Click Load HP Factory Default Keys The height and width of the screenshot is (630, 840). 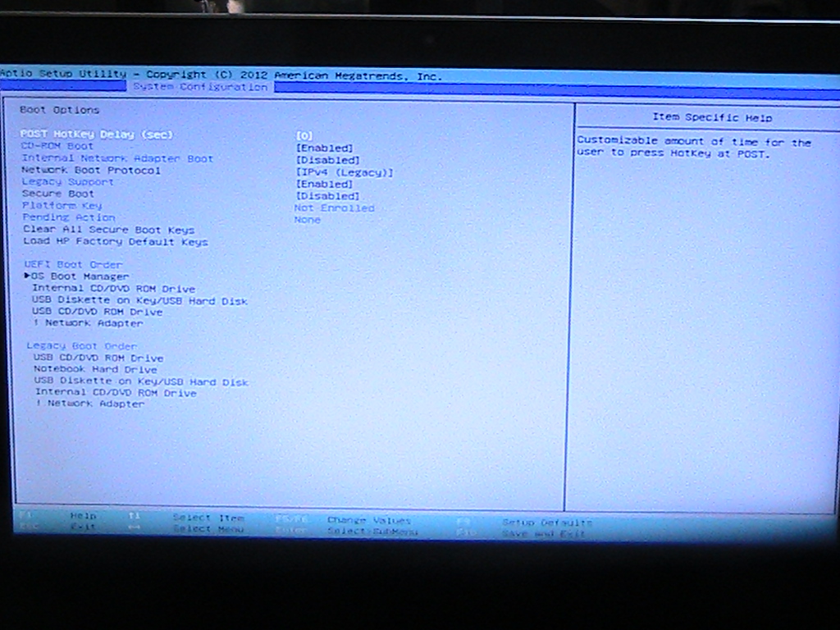(x=115, y=242)
